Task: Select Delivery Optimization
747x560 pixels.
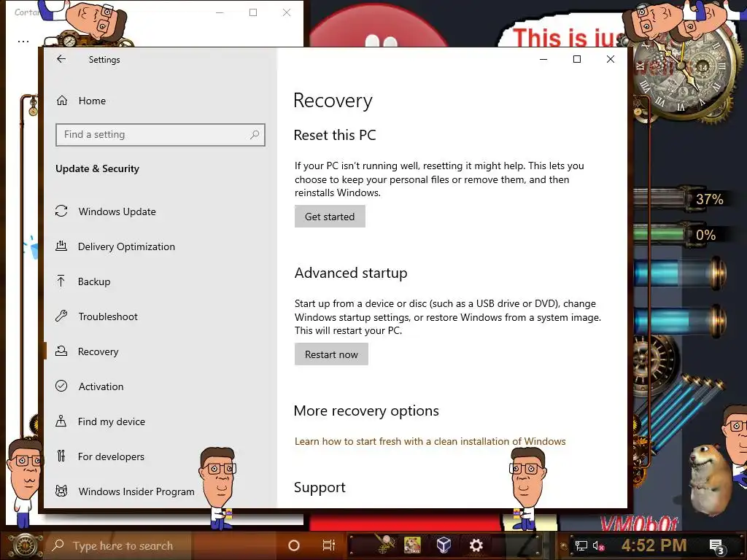Action: click(x=126, y=246)
